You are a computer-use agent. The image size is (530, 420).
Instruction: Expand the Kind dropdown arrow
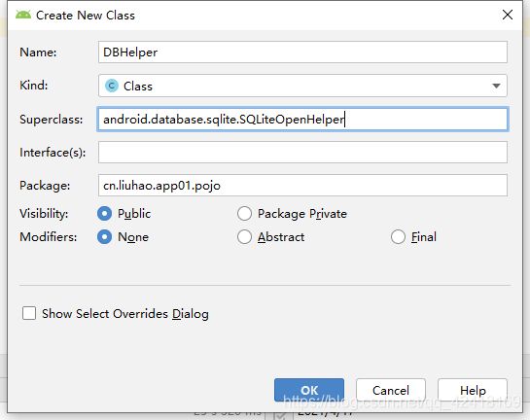click(x=496, y=86)
